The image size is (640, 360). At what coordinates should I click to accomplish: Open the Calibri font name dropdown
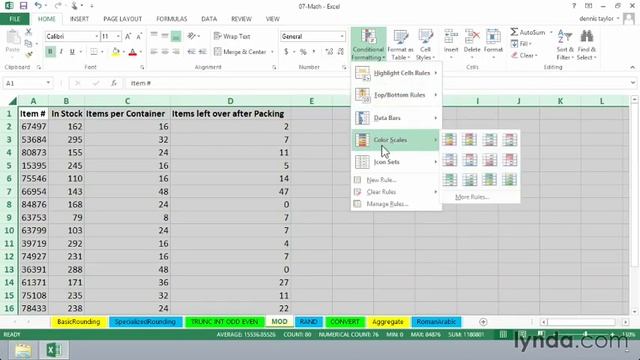[97, 36]
